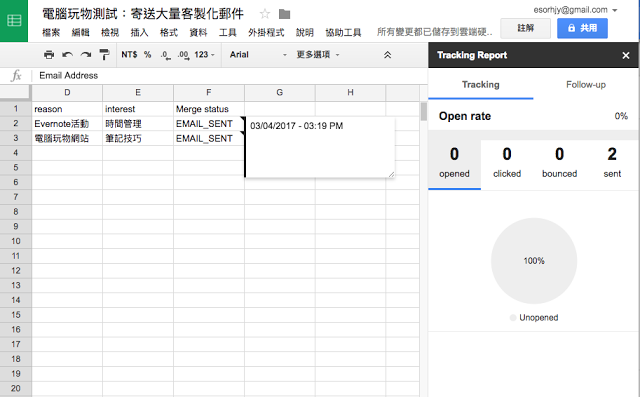Open the Google Sheets home icon
Viewport: 640px width, 397px height.
pos(14,20)
